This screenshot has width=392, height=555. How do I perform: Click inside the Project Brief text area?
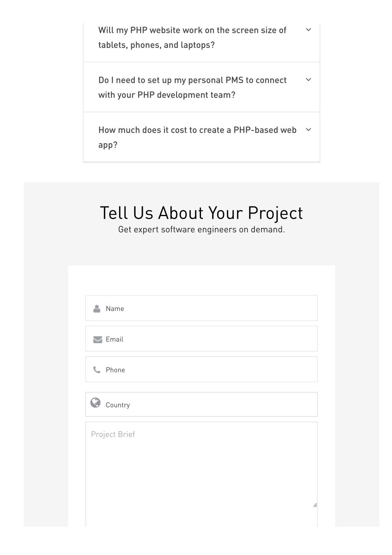201,474
